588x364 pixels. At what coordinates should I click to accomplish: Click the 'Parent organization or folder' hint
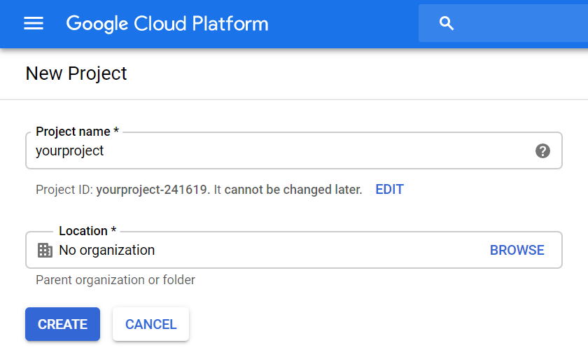(x=115, y=280)
